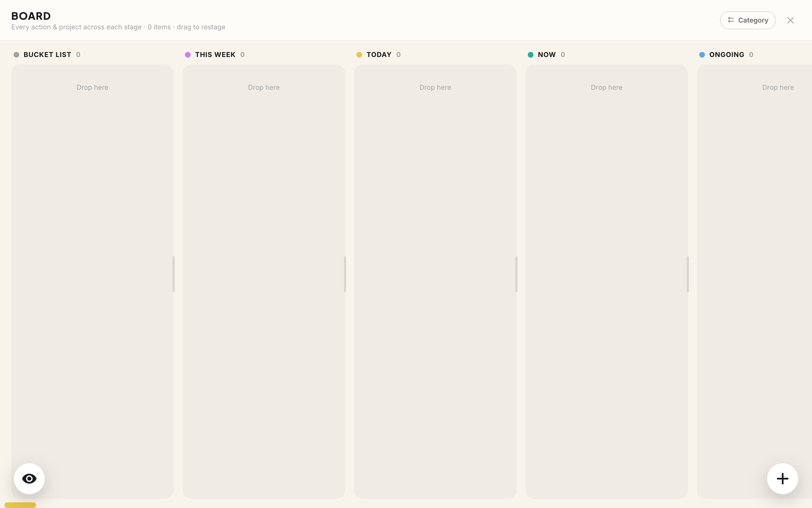Click the yellow dot beside TODAY

[x=359, y=55]
